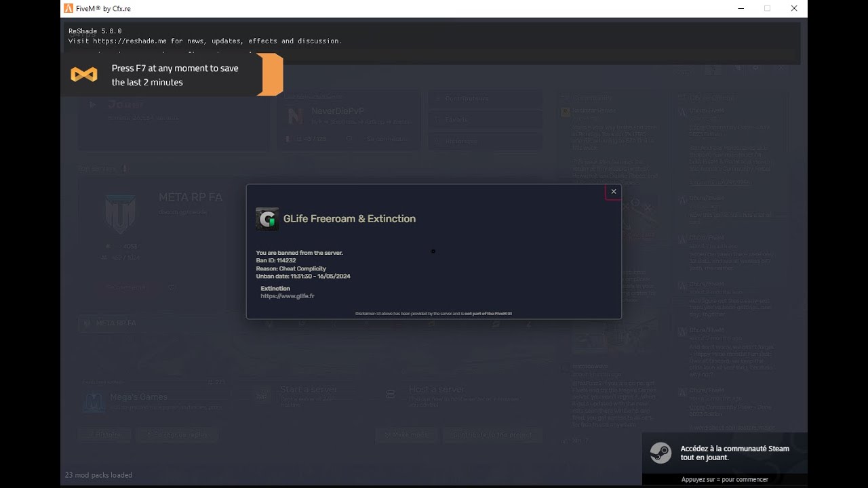868x488 pixels.
Task: Click the disclaimer text in the dialog
Action: pyautogui.click(x=433, y=314)
